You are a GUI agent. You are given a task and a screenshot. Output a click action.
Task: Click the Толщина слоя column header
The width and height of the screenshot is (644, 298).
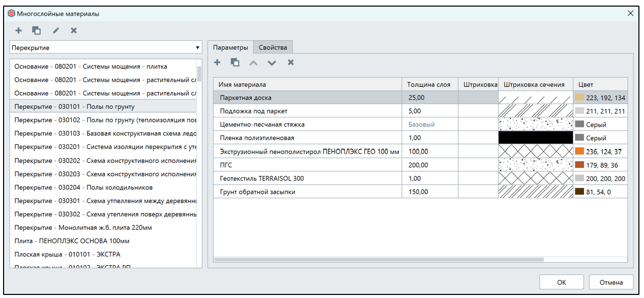click(430, 84)
